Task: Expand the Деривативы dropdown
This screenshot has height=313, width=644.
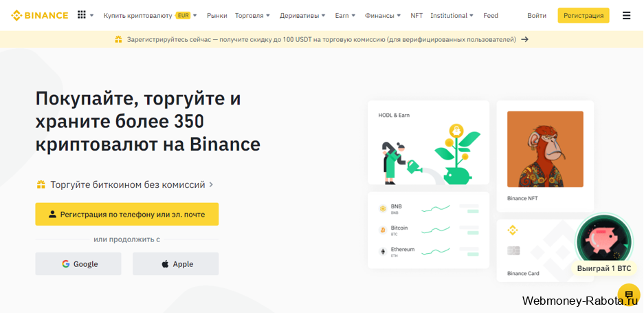Action: point(302,16)
